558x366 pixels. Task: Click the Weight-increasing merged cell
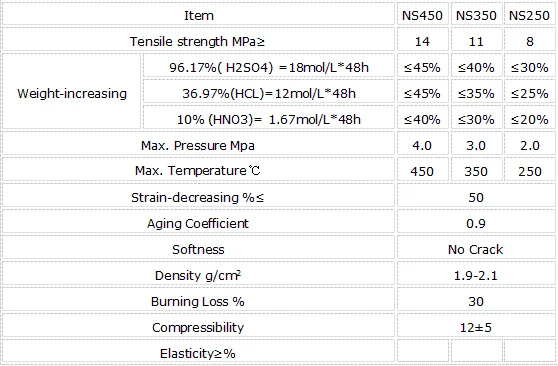pos(72,93)
